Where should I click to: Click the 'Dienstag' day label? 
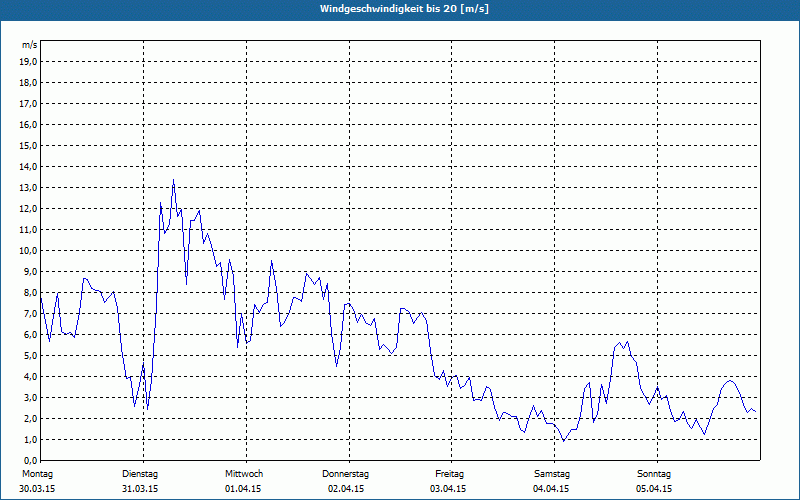pos(140,474)
